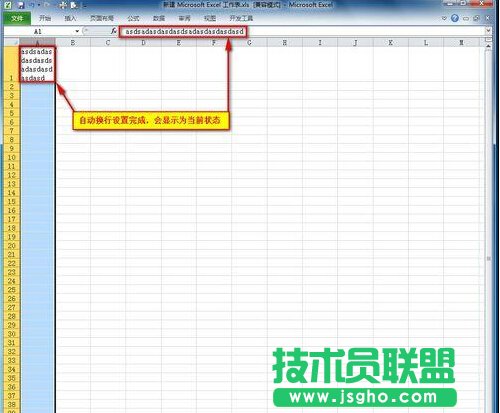Switch to the 插入 Insert ribbon tab
The height and width of the screenshot is (413, 500).
coord(70,18)
